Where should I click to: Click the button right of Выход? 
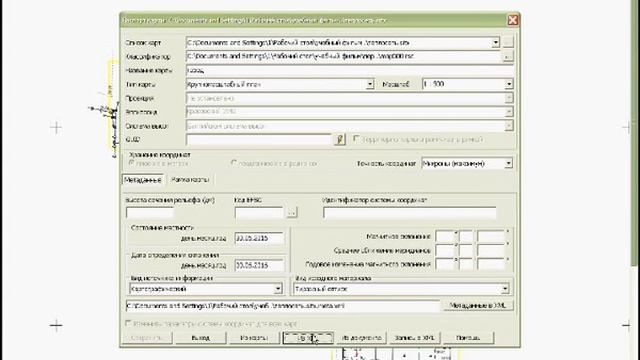click(x=254, y=338)
